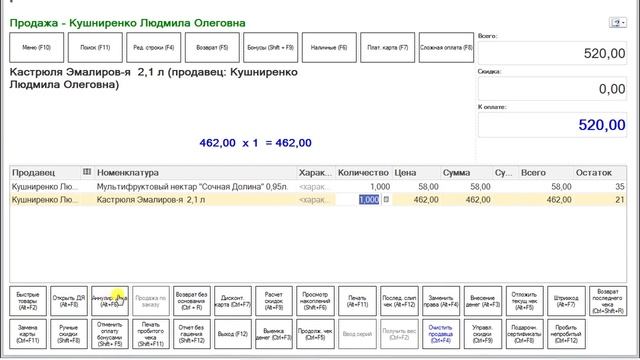The width and height of the screenshot is (640, 360).
Task: Click price cell 58,00 in Цена column
Action: point(428,187)
